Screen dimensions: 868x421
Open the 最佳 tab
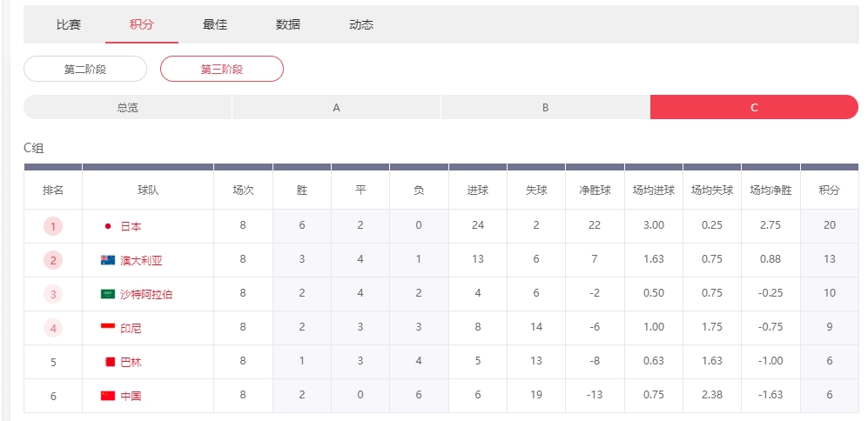point(215,24)
